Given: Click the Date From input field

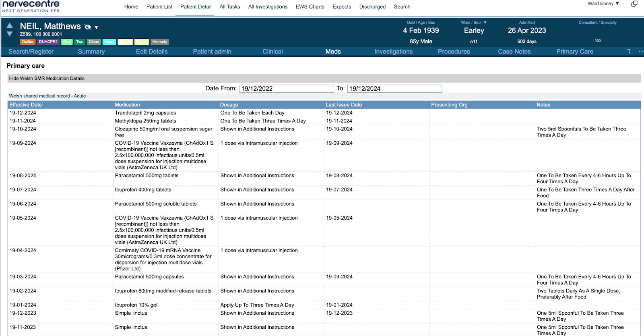Looking at the screenshot, I should (286, 89).
